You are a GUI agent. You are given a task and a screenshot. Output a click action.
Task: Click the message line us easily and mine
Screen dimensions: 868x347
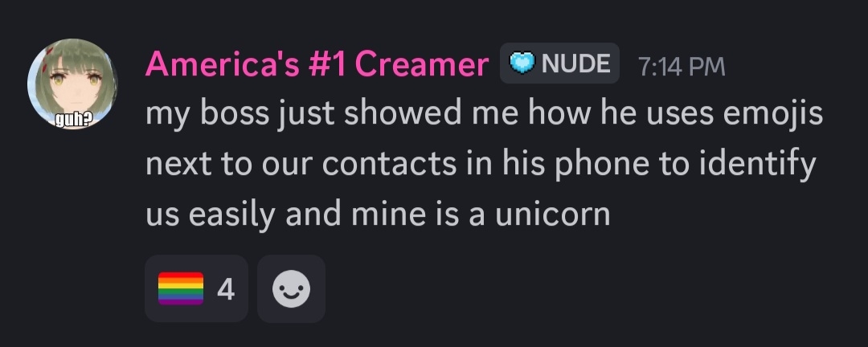click(x=378, y=214)
